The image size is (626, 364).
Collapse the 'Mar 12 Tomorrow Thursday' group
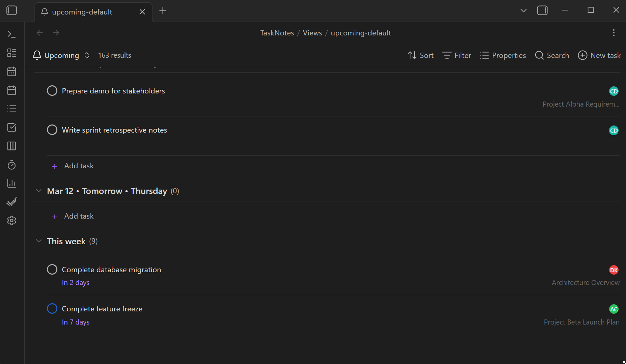pyautogui.click(x=38, y=190)
